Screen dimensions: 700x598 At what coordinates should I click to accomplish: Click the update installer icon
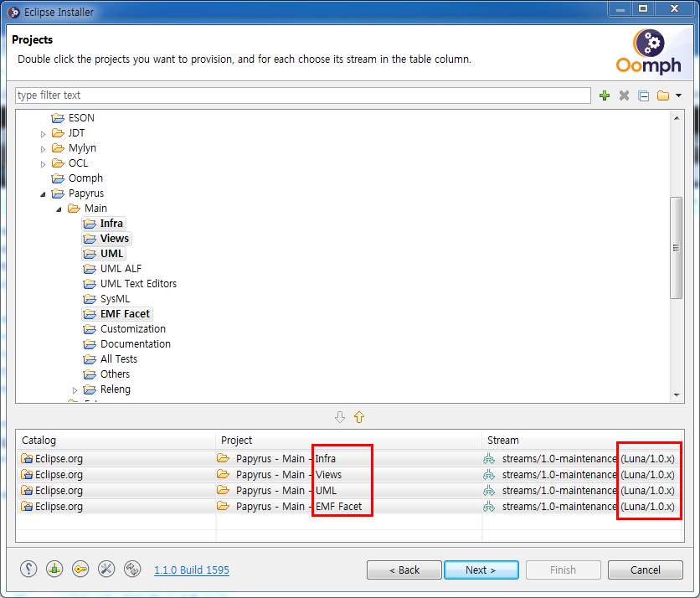[x=54, y=569]
